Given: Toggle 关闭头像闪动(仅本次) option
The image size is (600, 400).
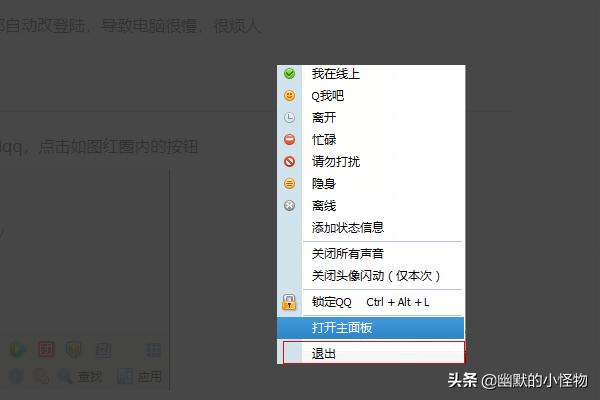Looking at the screenshot, I should (x=371, y=276).
